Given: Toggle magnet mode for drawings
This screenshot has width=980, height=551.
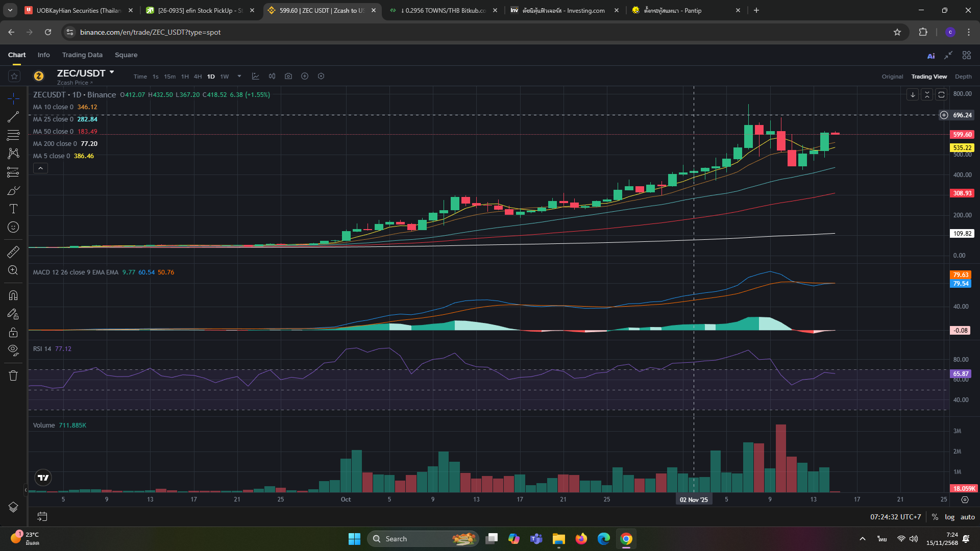Looking at the screenshot, I should pos(13,295).
